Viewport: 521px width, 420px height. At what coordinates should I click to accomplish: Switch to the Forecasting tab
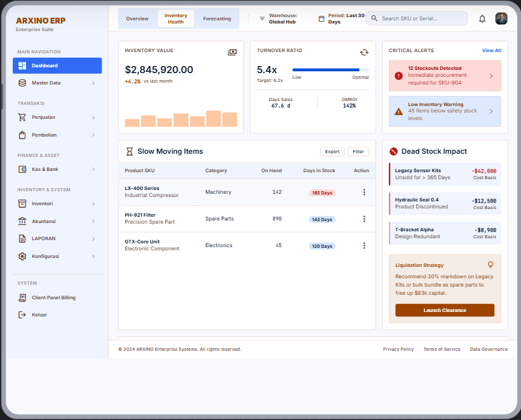[x=217, y=18]
